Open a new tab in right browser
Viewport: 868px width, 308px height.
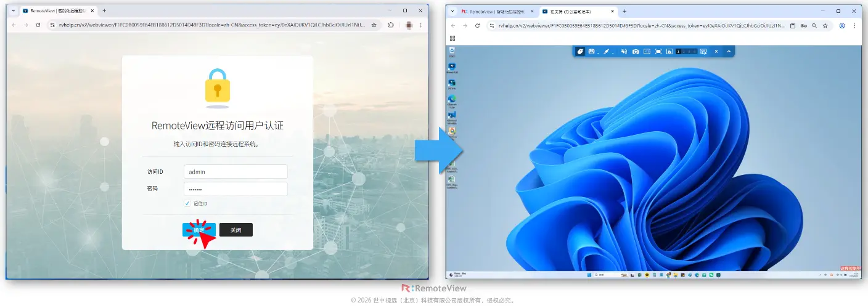tap(624, 11)
